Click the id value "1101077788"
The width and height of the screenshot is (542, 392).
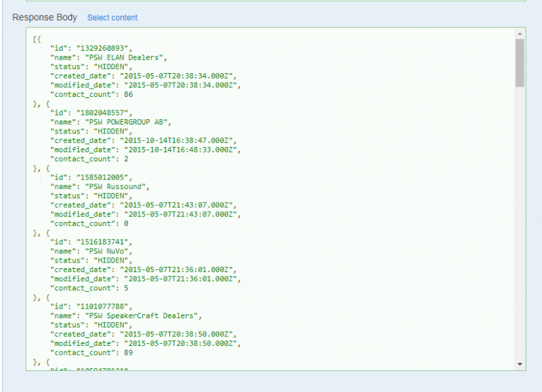click(x=102, y=306)
